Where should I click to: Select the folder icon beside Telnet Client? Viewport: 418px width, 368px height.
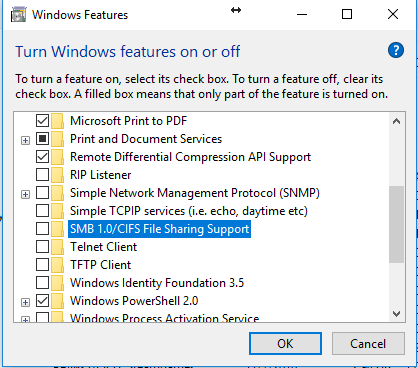[x=57, y=247]
